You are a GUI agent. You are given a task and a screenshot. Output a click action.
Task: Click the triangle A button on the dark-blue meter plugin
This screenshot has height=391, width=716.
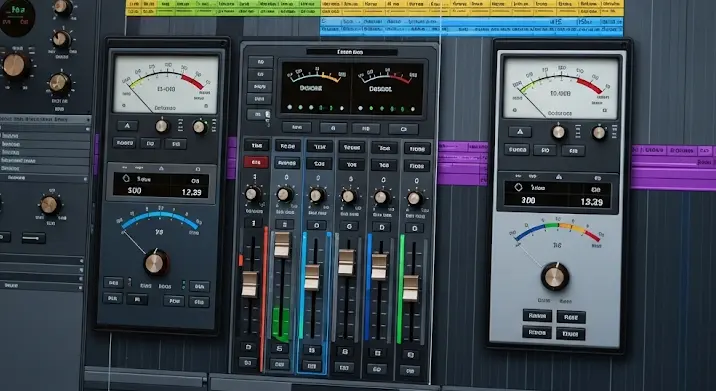point(127,126)
